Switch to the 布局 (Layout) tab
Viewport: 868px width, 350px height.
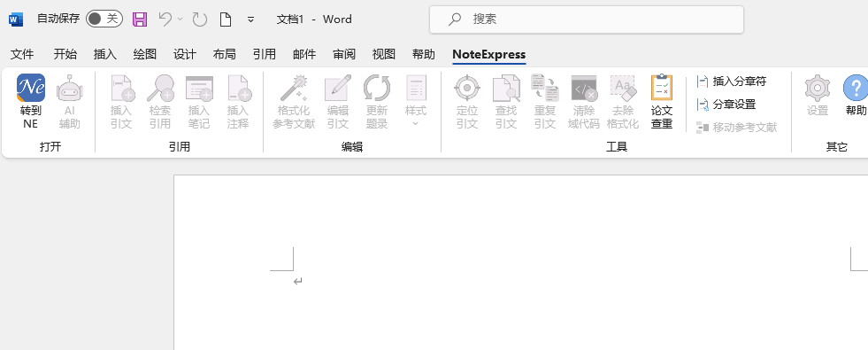click(224, 54)
